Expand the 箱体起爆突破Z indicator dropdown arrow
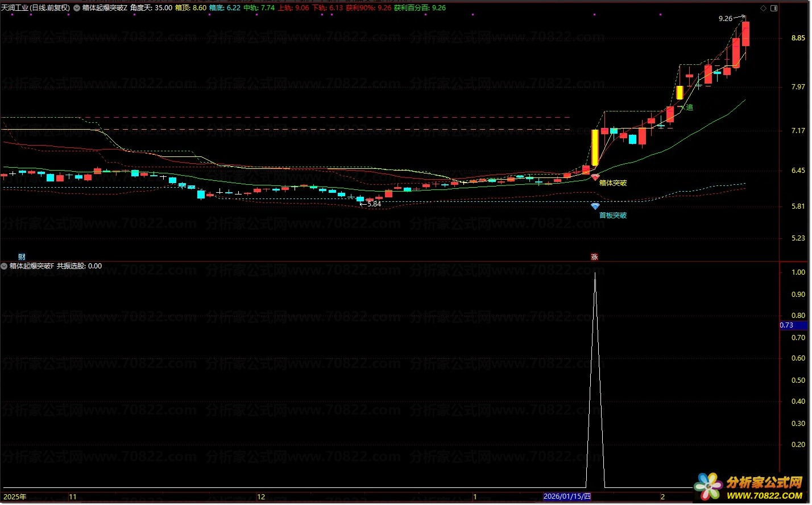 point(77,8)
